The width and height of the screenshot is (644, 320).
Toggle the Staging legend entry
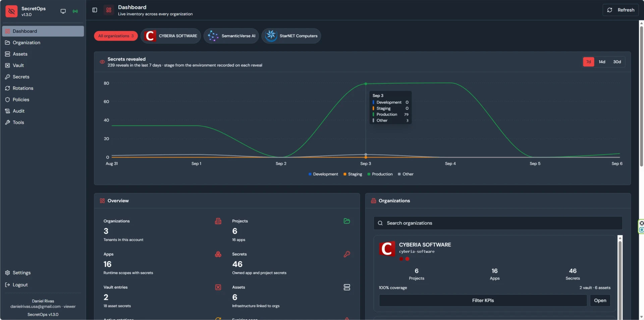tap(353, 174)
